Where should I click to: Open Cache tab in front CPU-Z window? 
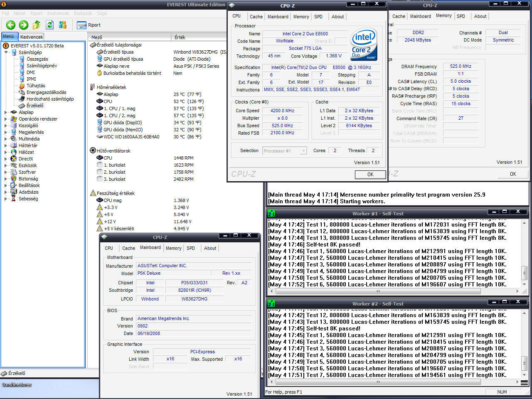pos(256,17)
